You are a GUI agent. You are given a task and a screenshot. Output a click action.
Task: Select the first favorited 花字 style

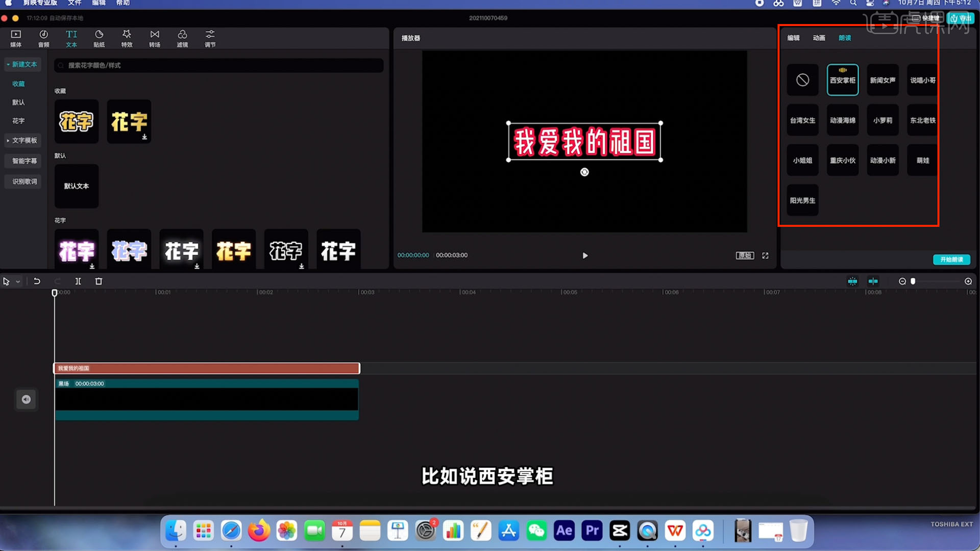click(77, 121)
